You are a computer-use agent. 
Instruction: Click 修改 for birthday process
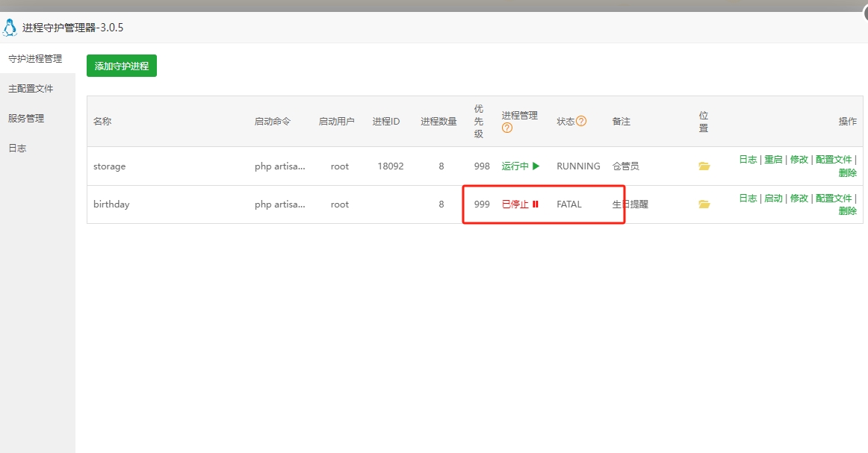[799, 198]
